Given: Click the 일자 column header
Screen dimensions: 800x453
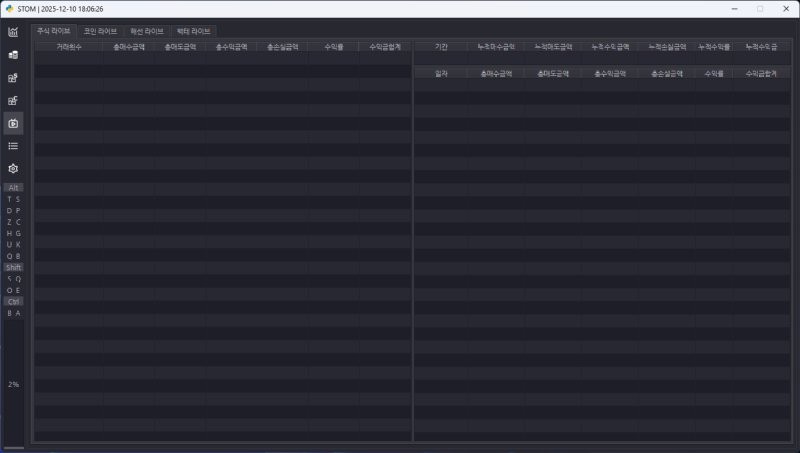Looking at the screenshot, I should click(440, 73).
